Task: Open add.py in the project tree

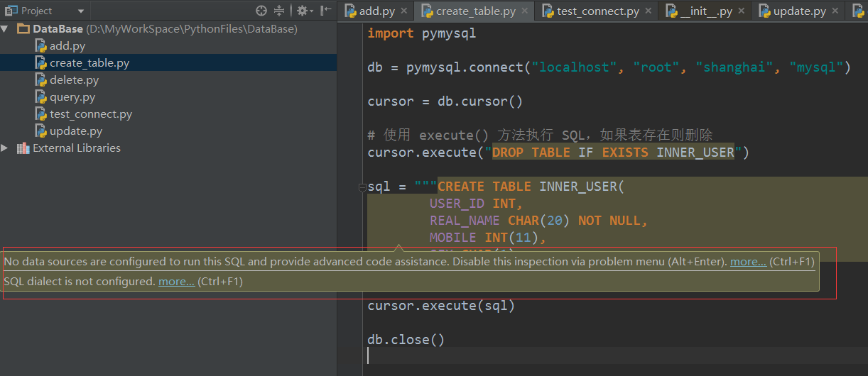Action: click(67, 46)
